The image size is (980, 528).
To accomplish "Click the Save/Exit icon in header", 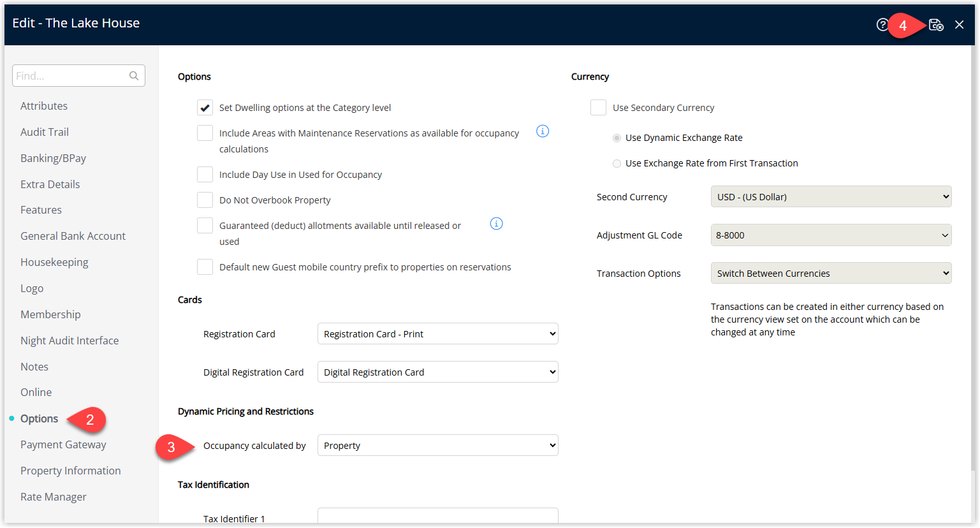I will [x=936, y=25].
